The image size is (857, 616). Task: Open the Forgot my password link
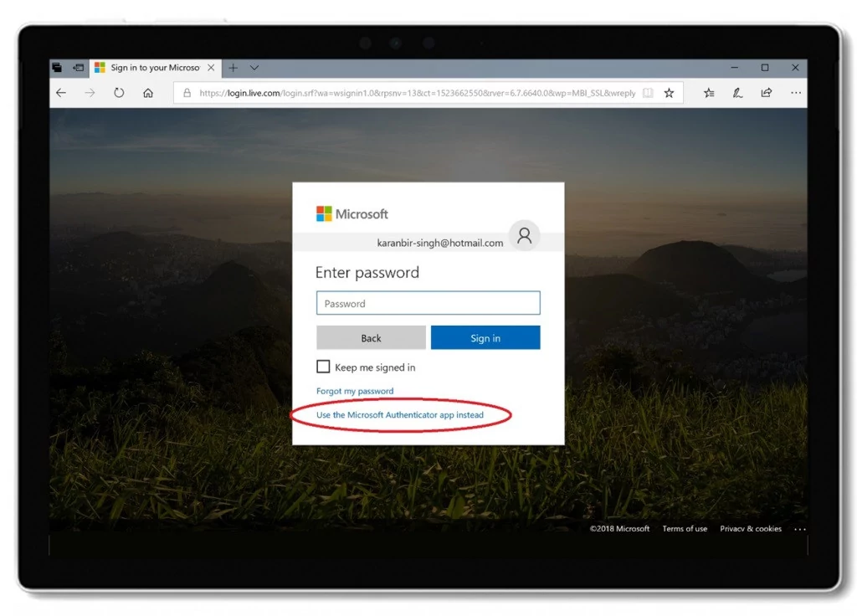coord(355,391)
